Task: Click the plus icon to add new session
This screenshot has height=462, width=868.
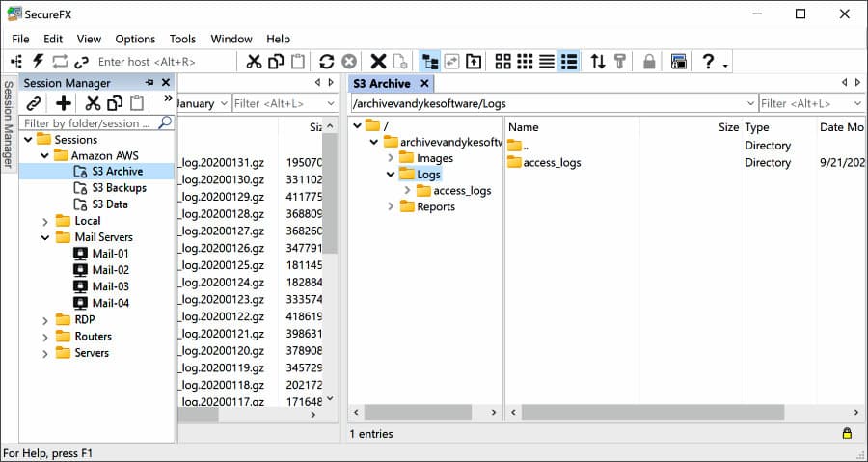Action: coord(64,103)
